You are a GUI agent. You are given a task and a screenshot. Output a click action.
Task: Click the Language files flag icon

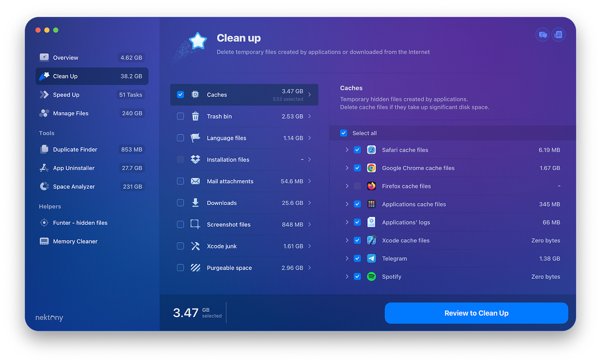click(x=195, y=138)
